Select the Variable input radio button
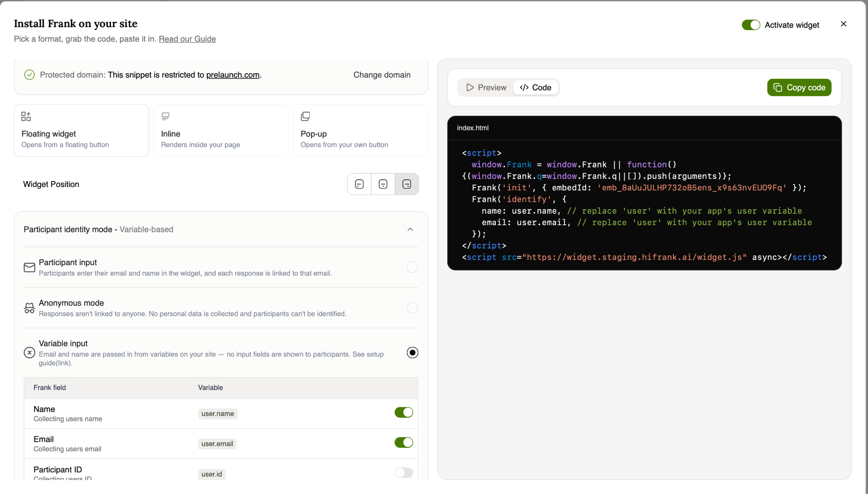Viewport: 868px width, 494px height. [x=412, y=353]
